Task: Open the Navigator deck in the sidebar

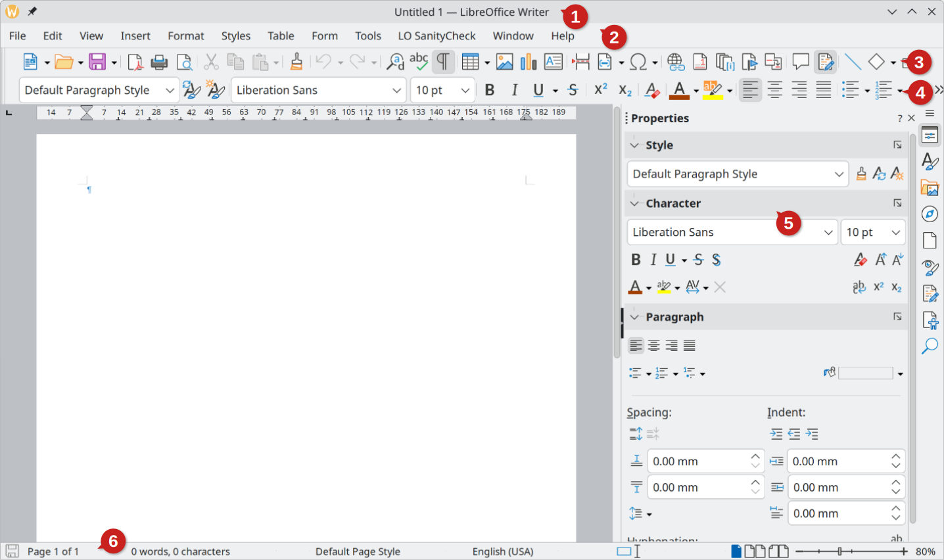Action: point(930,213)
